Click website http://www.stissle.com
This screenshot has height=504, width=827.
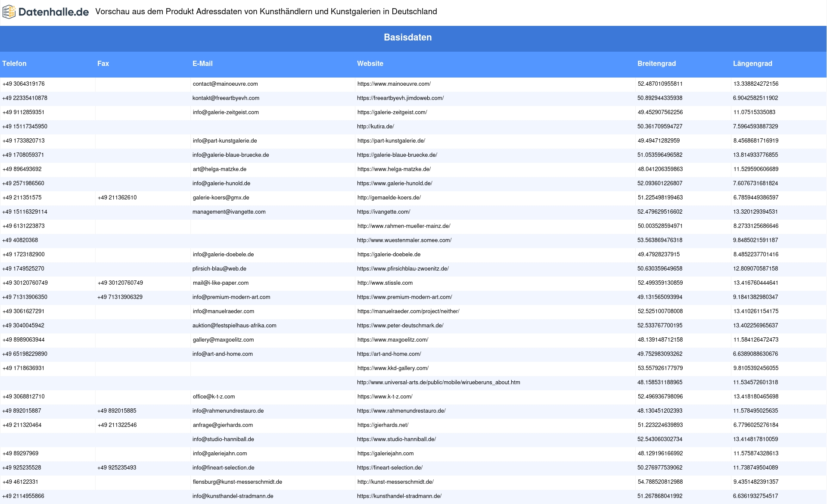coord(385,283)
